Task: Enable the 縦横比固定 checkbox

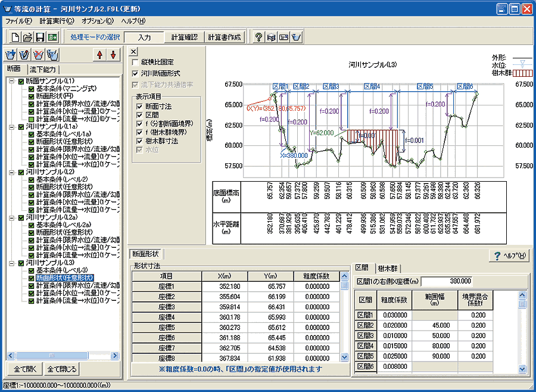Action: 135,62
